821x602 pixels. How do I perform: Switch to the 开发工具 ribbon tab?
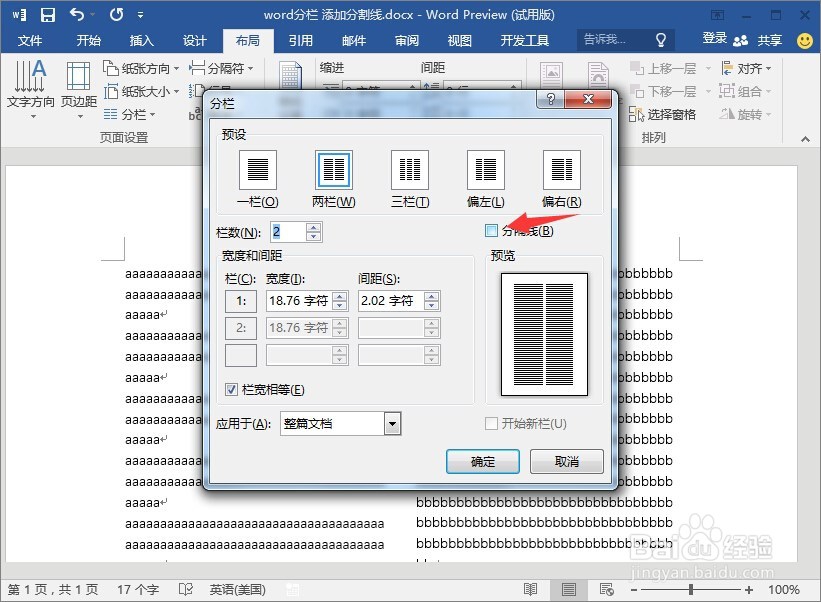tap(525, 40)
